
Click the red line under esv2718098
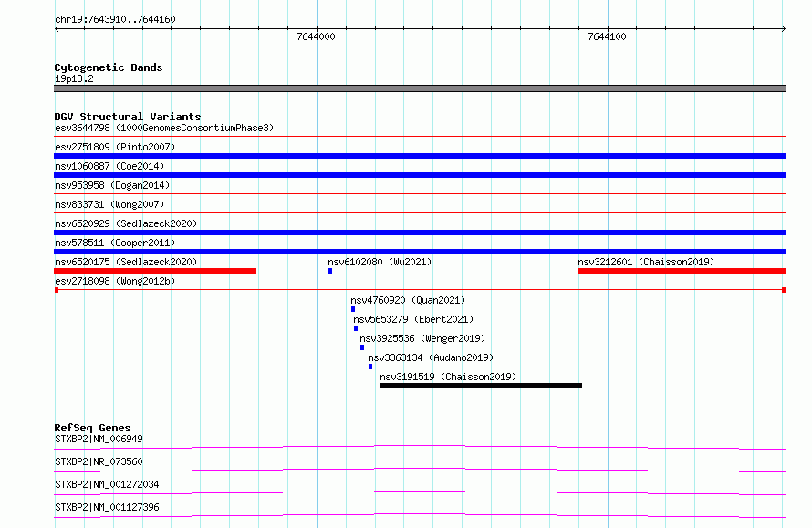[x=420, y=290]
